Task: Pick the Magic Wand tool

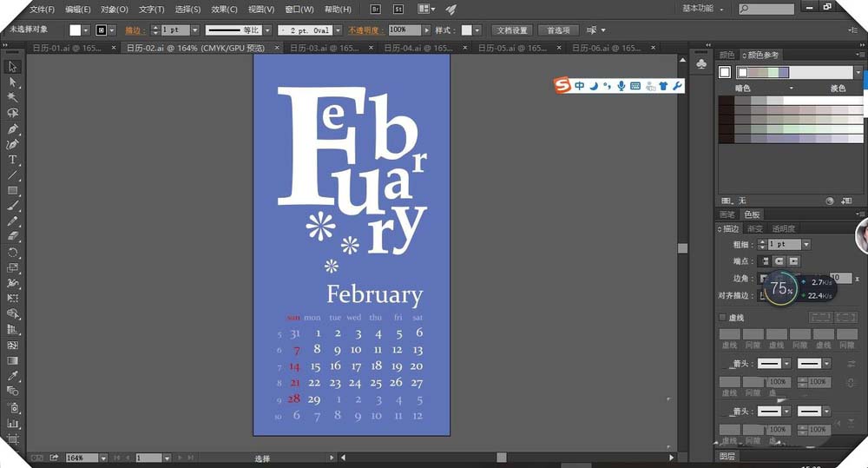Action: 13,97
